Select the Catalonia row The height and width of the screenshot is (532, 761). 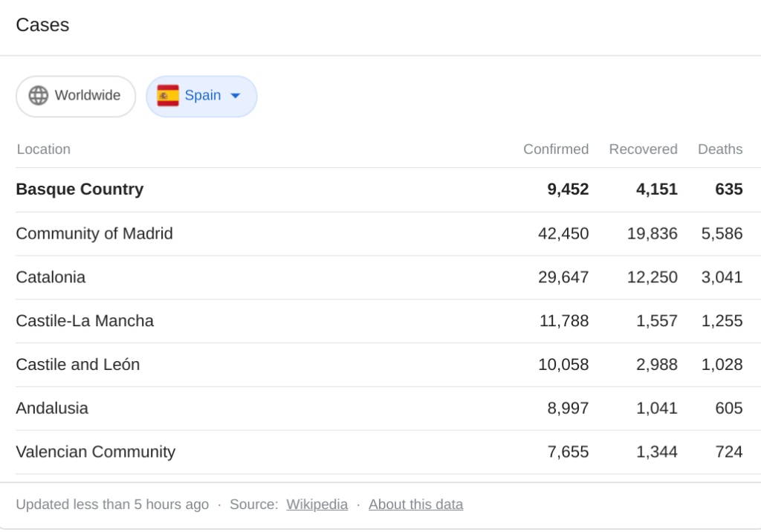click(51, 277)
